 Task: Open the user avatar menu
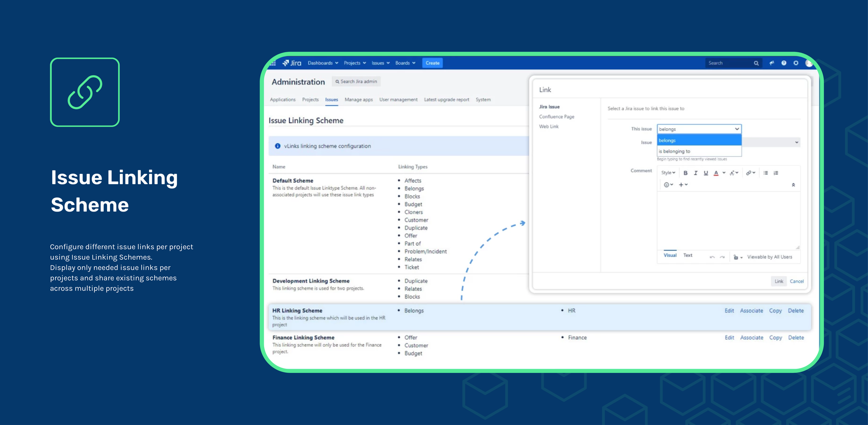coord(809,63)
